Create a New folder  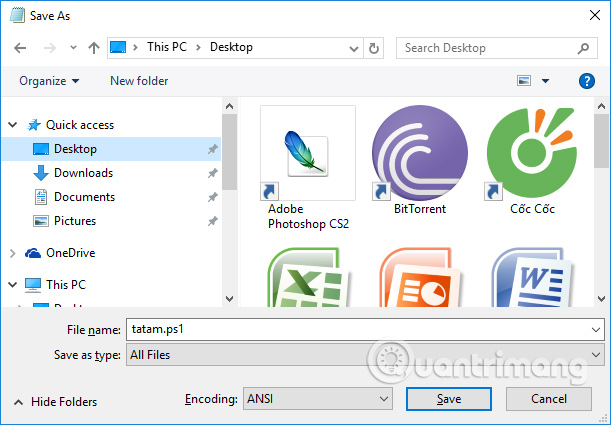(139, 81)
